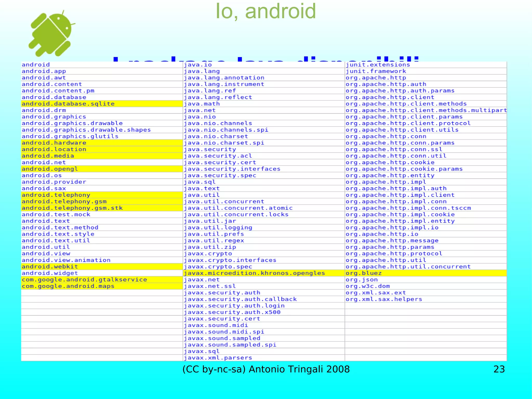Select com.google.android.maps package
Image resolution: width=532 pixels, height=399 pixels.
pos(102,286)
